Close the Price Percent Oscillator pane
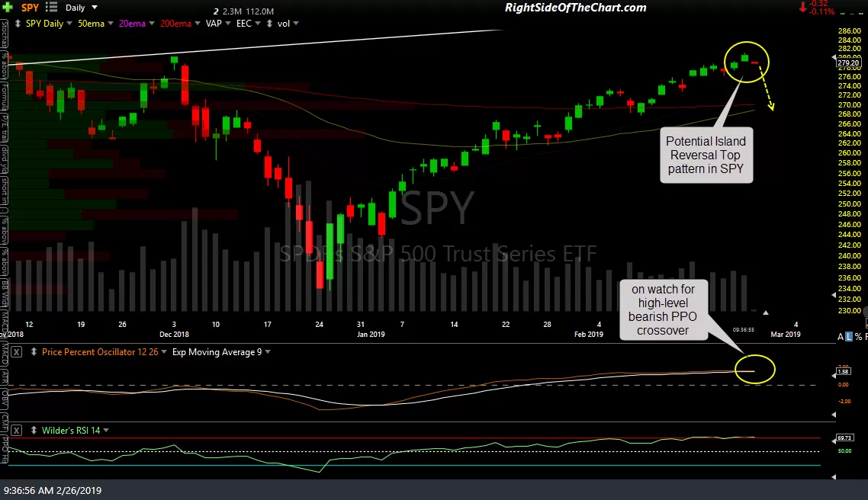Screen dimensions: 868x500 [17, 352]
